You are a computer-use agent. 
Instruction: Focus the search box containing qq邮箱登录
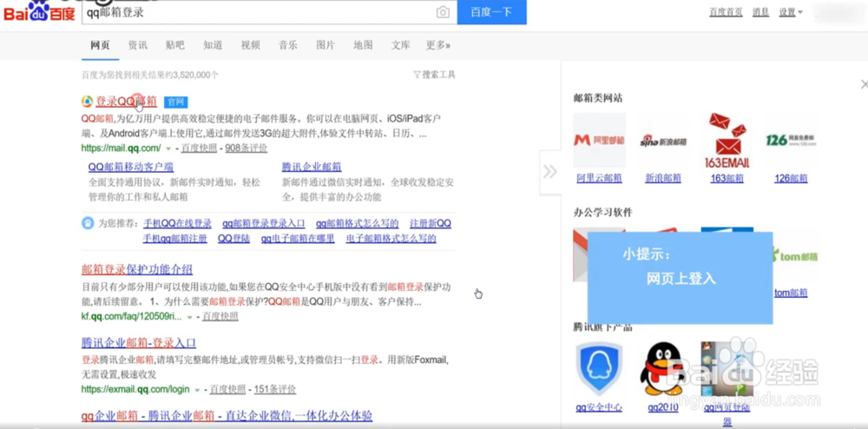(270, 12)
